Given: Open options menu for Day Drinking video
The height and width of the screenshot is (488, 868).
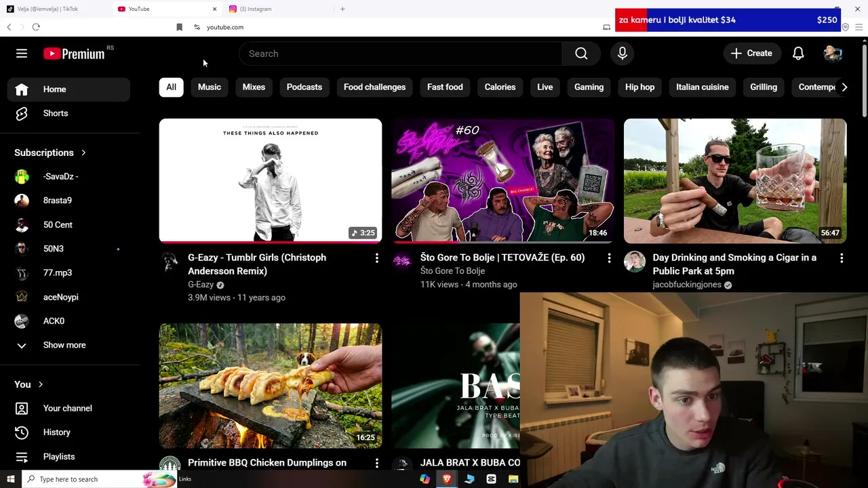Looking at the screenshot, I should tap(841, 258).
